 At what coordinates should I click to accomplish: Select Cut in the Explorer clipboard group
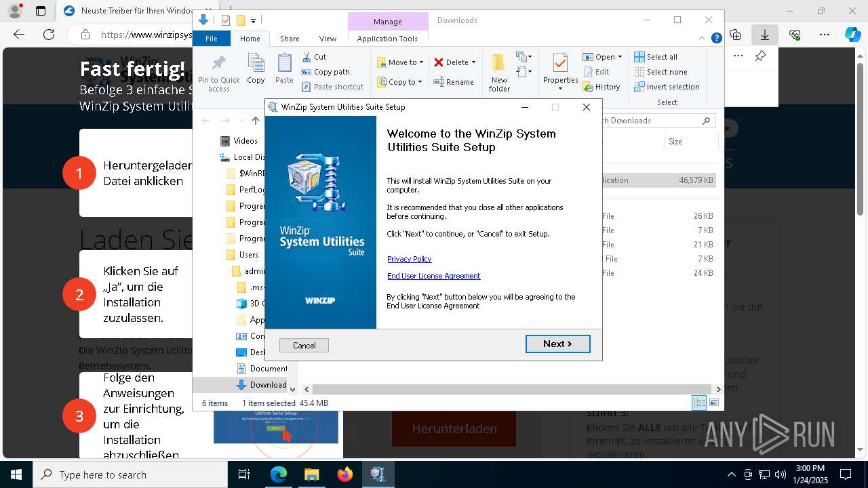[x=314, y=57]
